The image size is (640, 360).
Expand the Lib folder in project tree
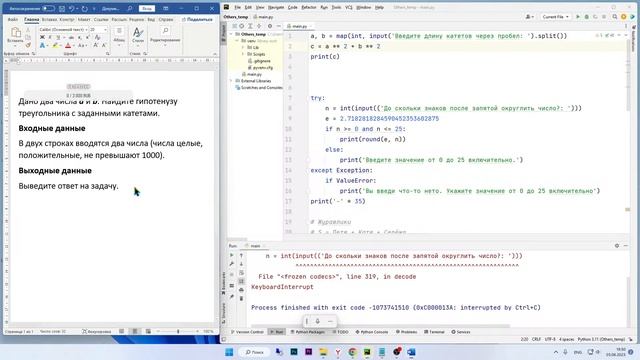pos(243,47)
